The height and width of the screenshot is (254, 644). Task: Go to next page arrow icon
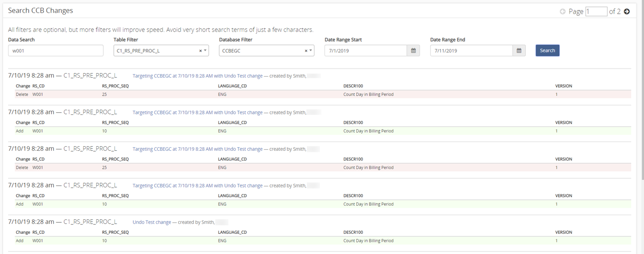[x=627, y=12]
